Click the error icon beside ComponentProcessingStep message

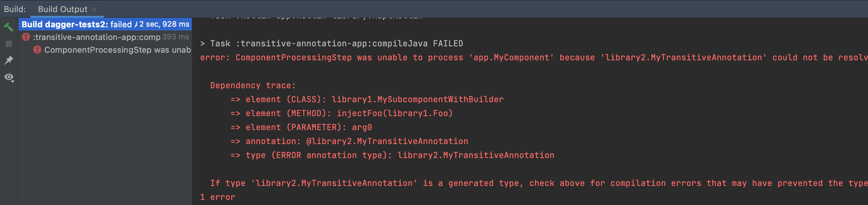(37, 50)
